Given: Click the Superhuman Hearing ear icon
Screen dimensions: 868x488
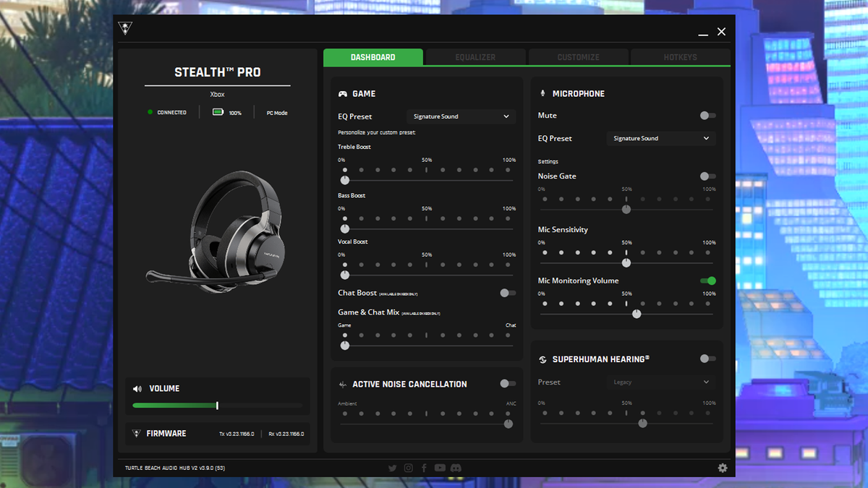Looking at the screenshot, I should (x=542, y=359).
